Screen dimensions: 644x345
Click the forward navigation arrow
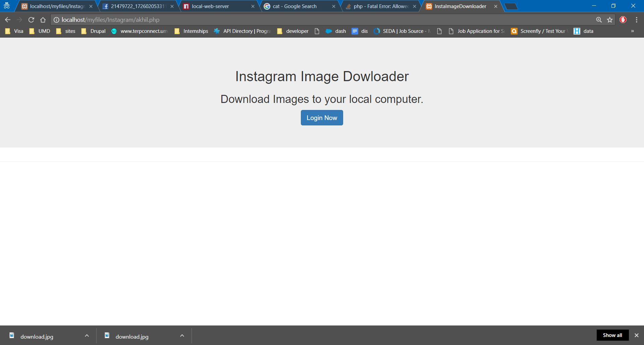coord(19,20)
